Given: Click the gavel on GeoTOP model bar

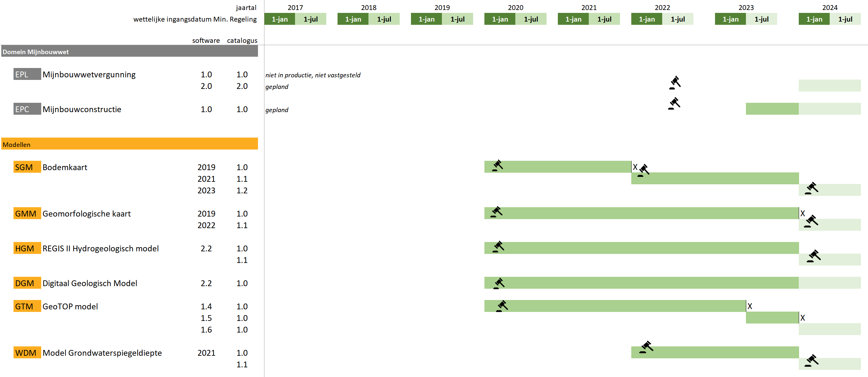Looking at the screenshot, I should pyautogui.click(x=502, y=306).
